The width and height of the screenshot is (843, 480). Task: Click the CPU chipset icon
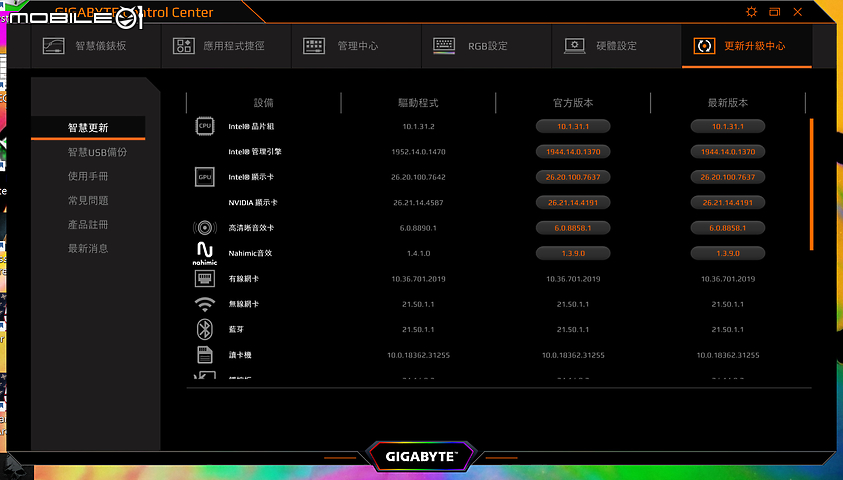coord(205,126)
